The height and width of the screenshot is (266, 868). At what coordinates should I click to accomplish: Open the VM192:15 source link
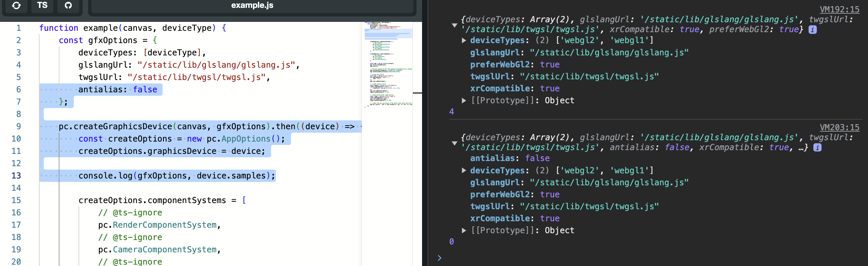coord(839,10)
